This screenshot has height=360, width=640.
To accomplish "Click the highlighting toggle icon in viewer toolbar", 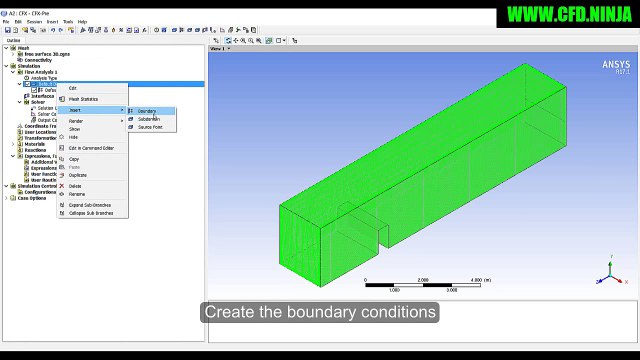I will coord(269,40).
